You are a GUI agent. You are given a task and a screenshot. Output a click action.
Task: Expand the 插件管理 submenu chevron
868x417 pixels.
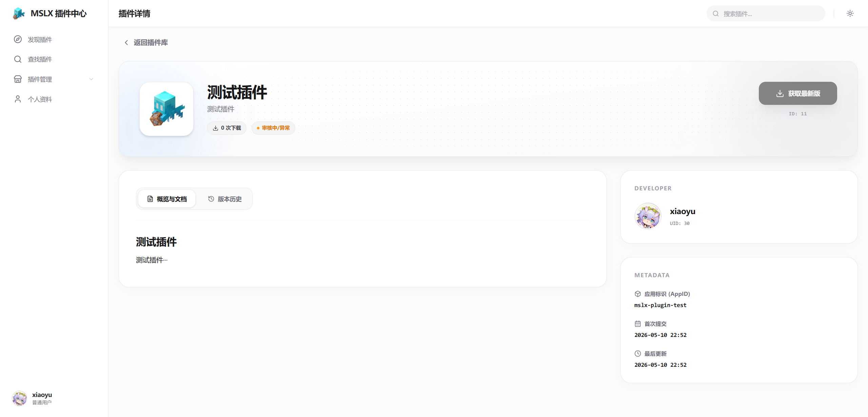coord(91,79)
